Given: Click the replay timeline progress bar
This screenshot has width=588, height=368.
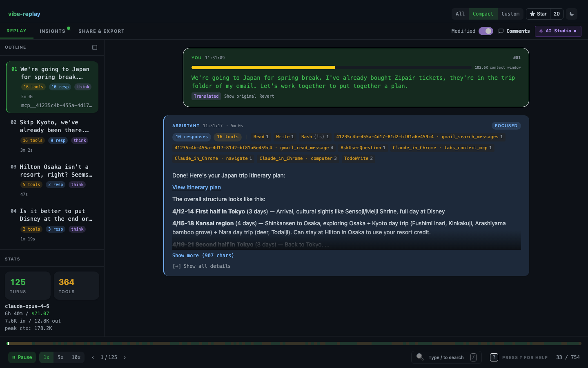Looking at the screenshot, I should (x=294, y=343).
